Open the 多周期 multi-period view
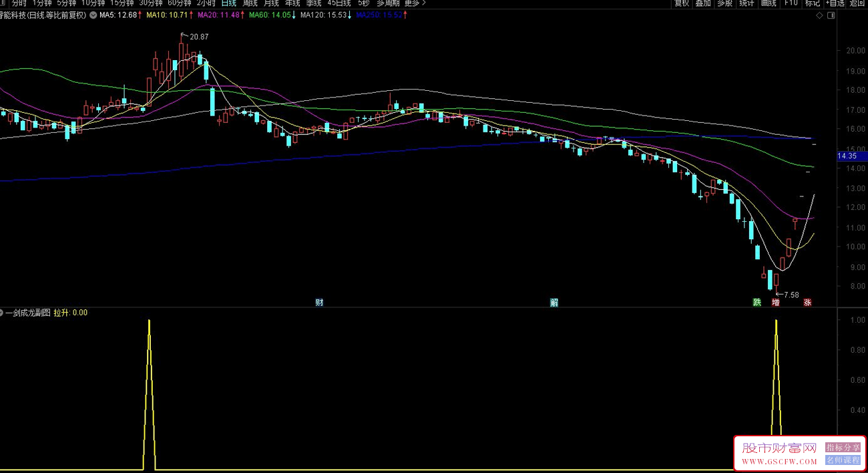Image resolution: width=868 pixels, height=473 pixels. [x=388, y=3]
